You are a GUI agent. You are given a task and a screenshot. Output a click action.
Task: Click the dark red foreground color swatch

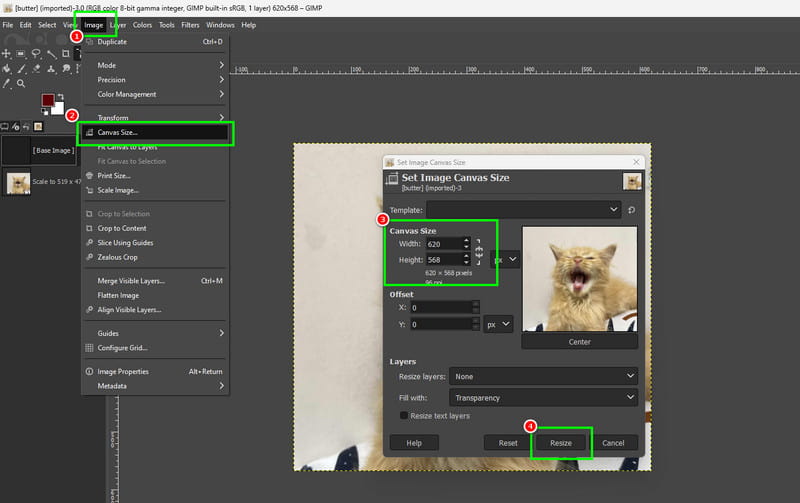click(47, 100)
